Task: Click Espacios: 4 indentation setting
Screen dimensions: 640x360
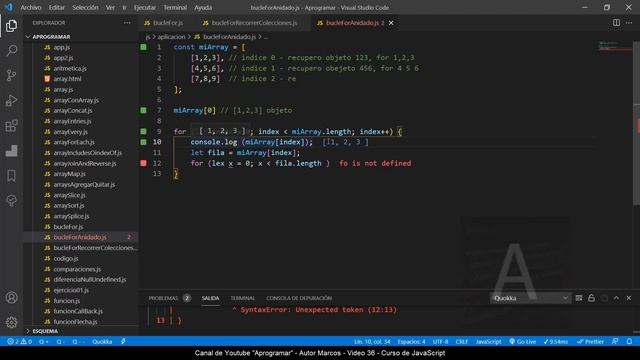Action: 411,342
